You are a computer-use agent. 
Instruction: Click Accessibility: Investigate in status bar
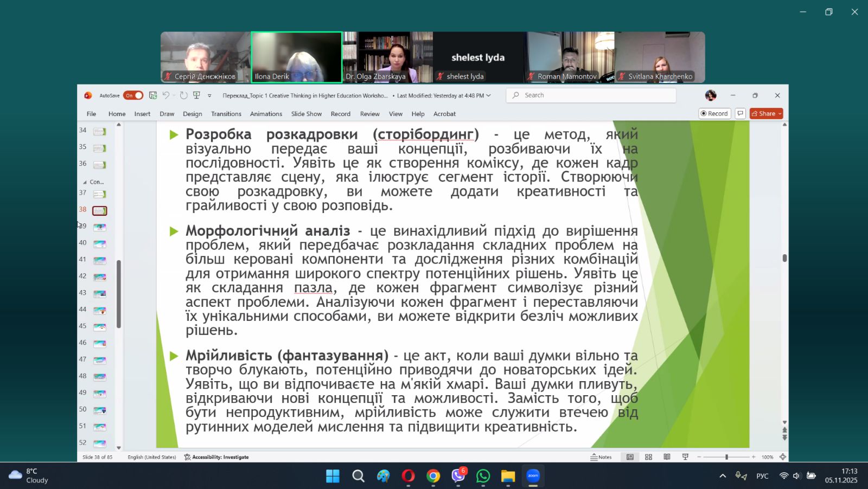tap(216, 457)
